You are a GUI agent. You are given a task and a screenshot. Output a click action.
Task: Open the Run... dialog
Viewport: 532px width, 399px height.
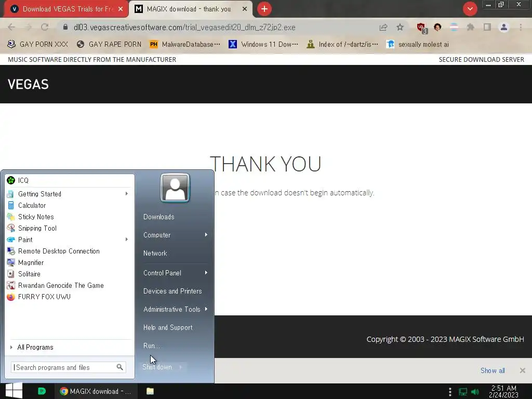[x=152, y=345]
